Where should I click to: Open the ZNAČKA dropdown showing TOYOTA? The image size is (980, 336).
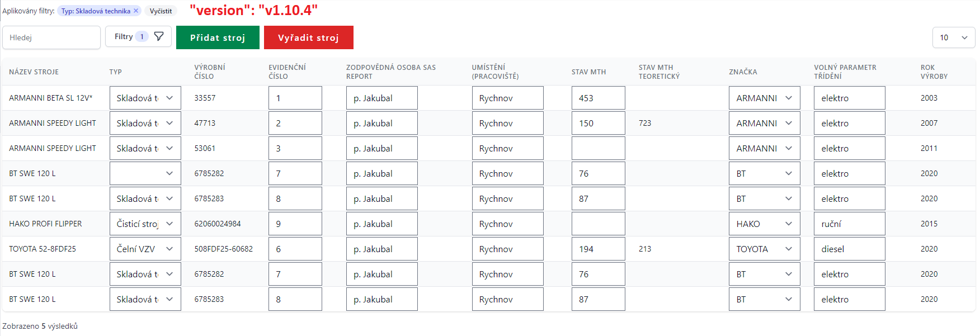pos(764,248)
